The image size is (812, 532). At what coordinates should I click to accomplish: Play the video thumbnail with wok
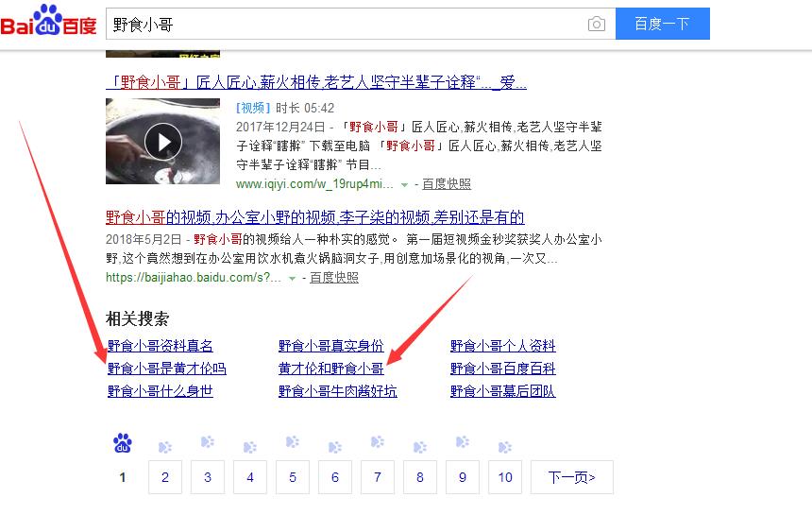[162, 141]
